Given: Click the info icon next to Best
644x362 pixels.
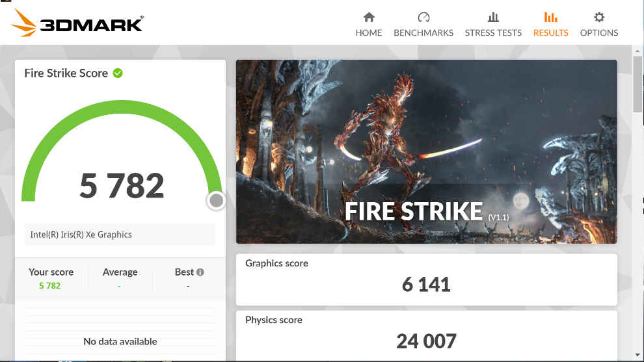Looking at the screenshot, I should tap(200, 272).
